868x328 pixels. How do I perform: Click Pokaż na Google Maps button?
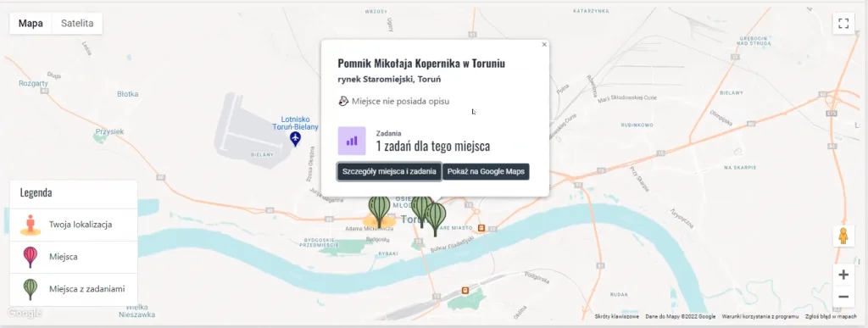pyautogui.click(x=486, y=171)
